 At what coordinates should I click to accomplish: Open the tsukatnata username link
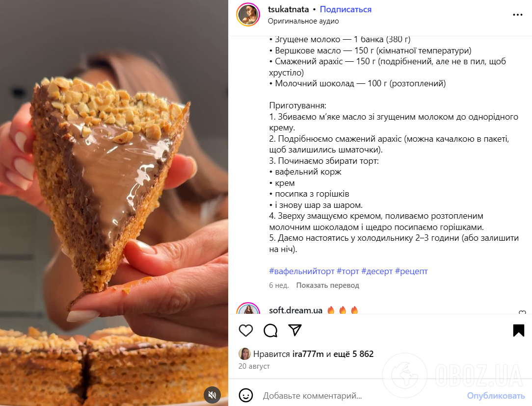click(x=288, y=9)
